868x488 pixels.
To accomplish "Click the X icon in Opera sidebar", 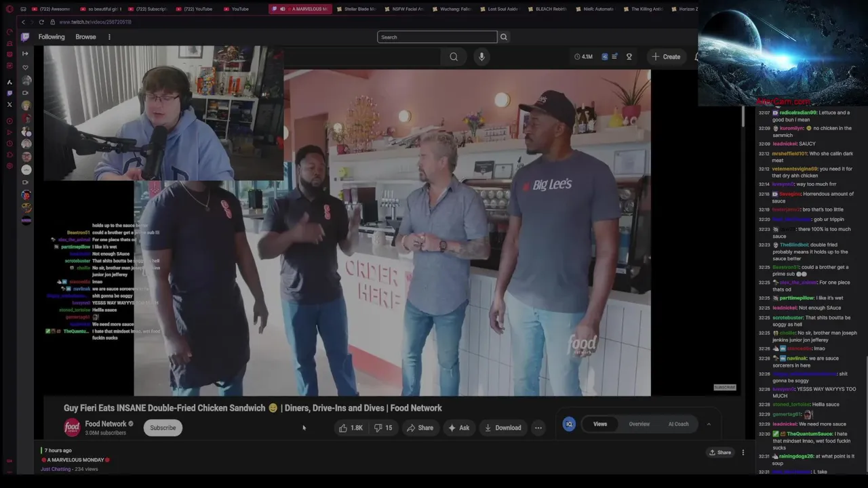I will click(x=9, y=104).
